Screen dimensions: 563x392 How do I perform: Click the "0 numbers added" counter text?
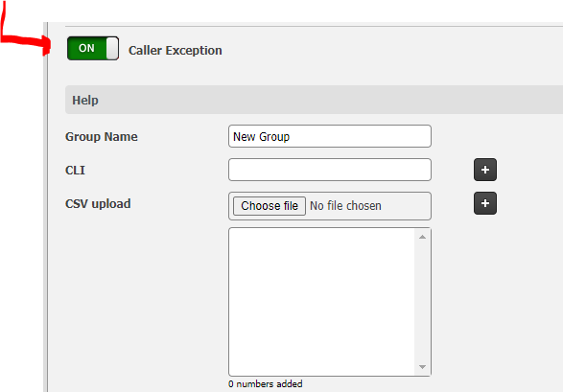tap(266, 384)
